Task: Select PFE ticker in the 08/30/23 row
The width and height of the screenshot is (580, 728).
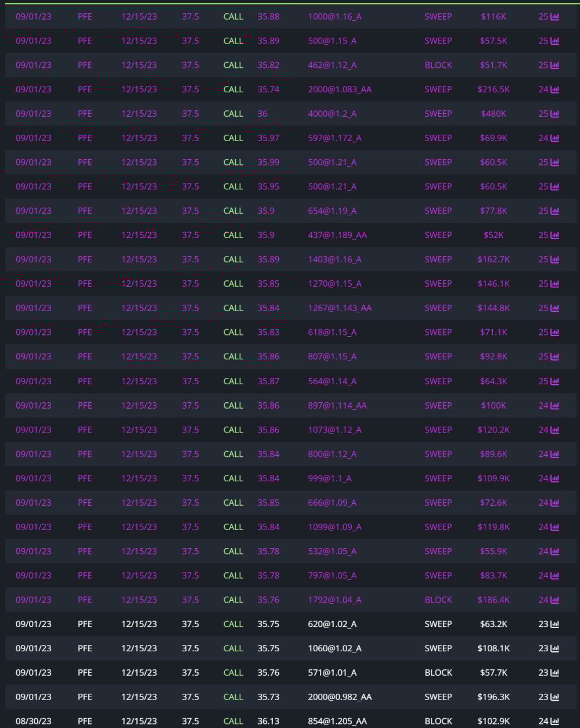Action: pos(85,721)
